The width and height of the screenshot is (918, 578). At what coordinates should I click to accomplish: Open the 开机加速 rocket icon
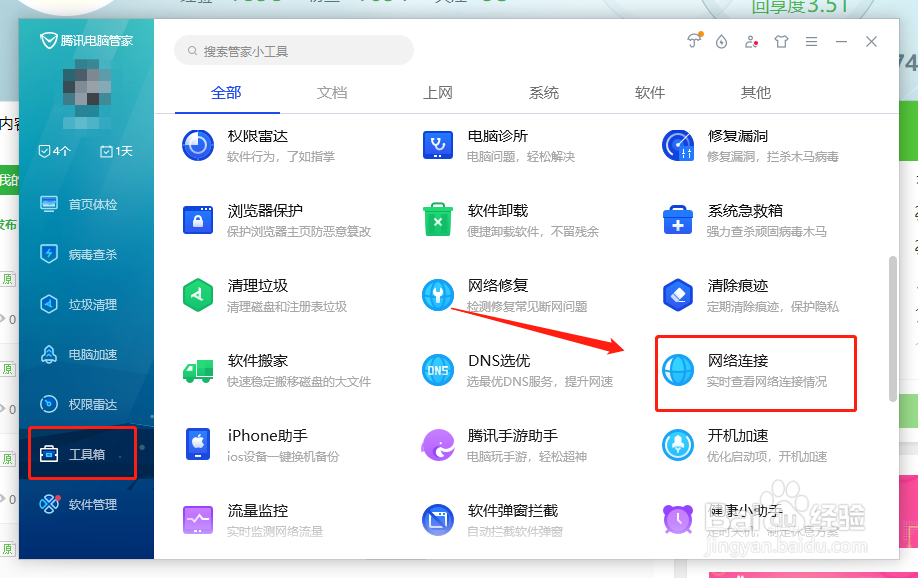coord(678,445)
